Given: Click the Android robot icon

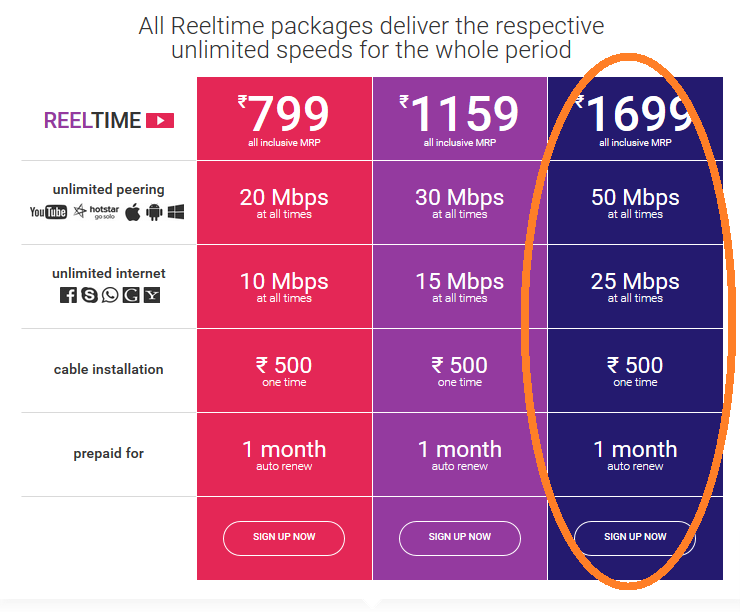Looking at the screenshot, I should click(x=154, y=212).
